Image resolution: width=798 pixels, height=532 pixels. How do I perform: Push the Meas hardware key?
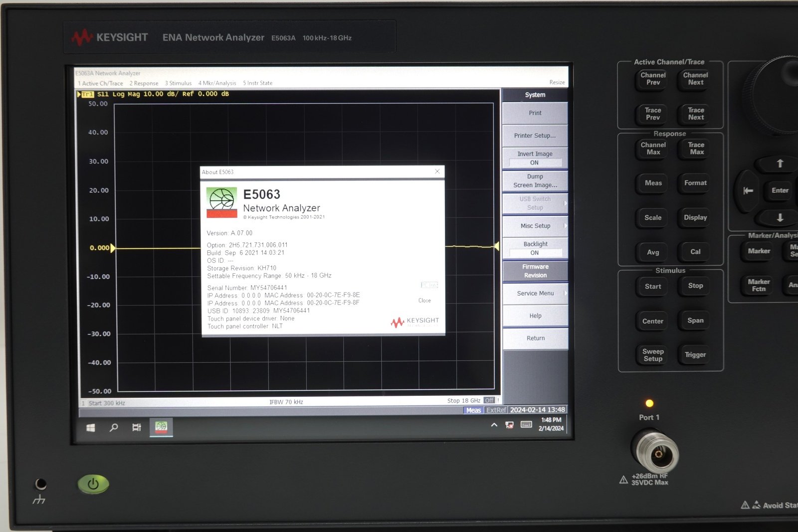653,183
